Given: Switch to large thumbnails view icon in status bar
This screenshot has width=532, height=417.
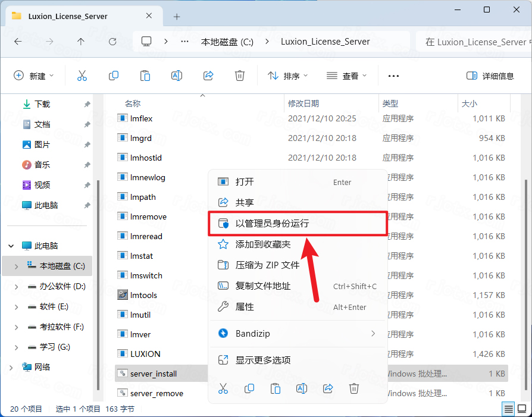Looking at the screenshot, I should (522, 409).
